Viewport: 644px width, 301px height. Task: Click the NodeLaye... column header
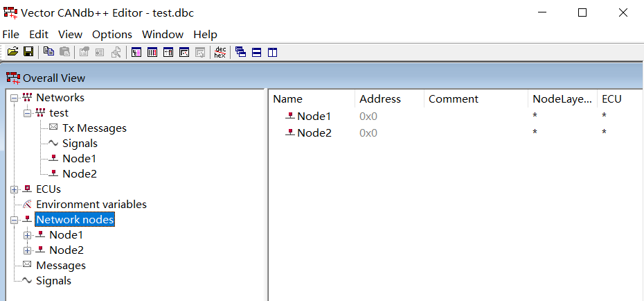click(562, 98)
